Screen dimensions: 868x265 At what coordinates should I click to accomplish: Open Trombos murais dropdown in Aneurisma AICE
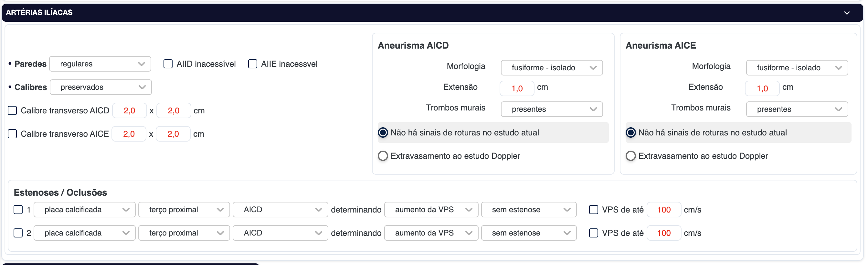[797, 109]
